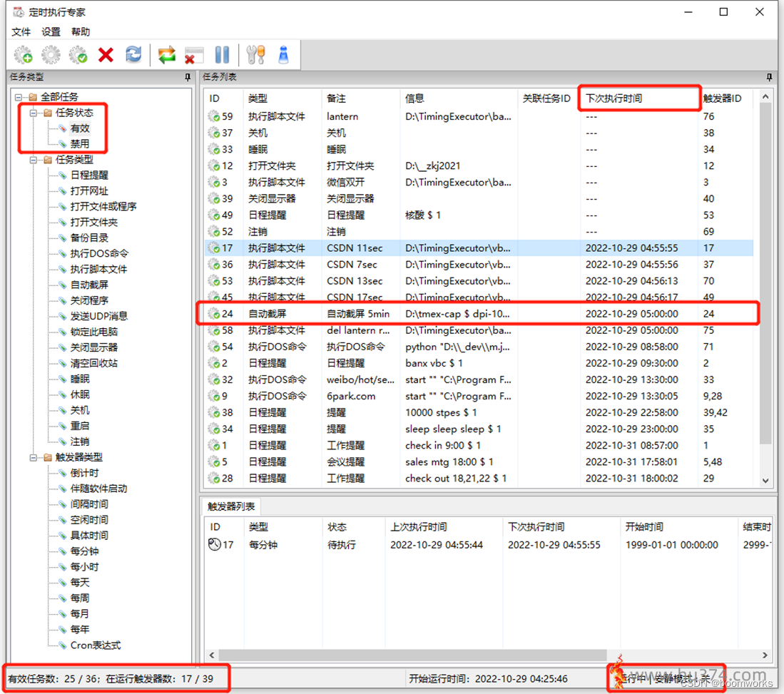Collapse the 触发器类型 tree node
Screen dimensions: 784x694
tap(33, 457)
